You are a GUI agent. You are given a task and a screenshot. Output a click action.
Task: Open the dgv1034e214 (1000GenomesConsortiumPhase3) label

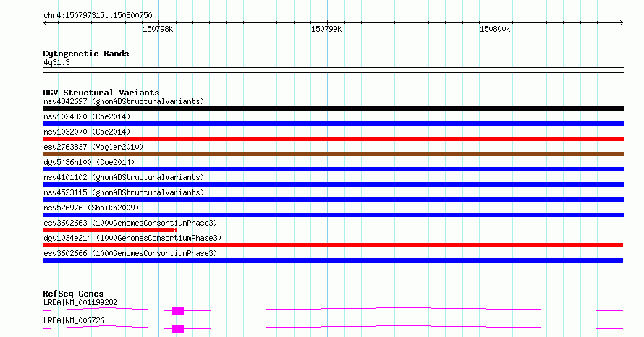132,238
